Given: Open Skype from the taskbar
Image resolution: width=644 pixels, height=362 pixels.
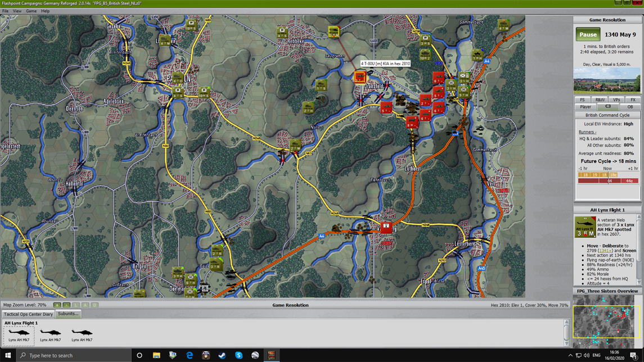Looking at the screenshot, I should click(x=238, y=355).
